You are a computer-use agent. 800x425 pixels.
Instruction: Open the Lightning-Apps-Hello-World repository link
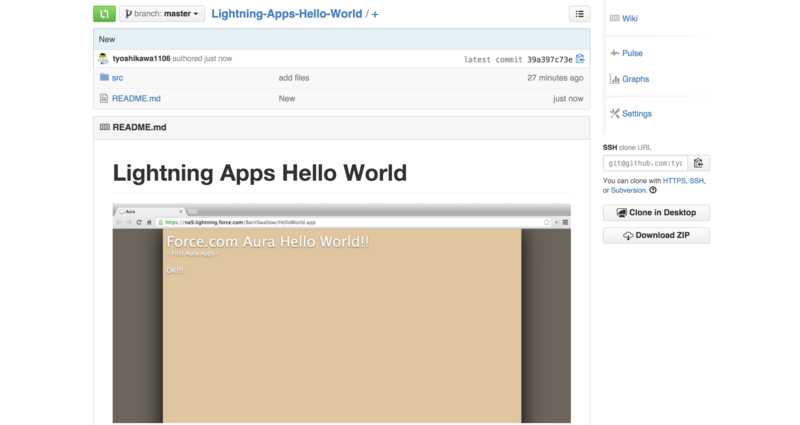(x=287, y=14)
